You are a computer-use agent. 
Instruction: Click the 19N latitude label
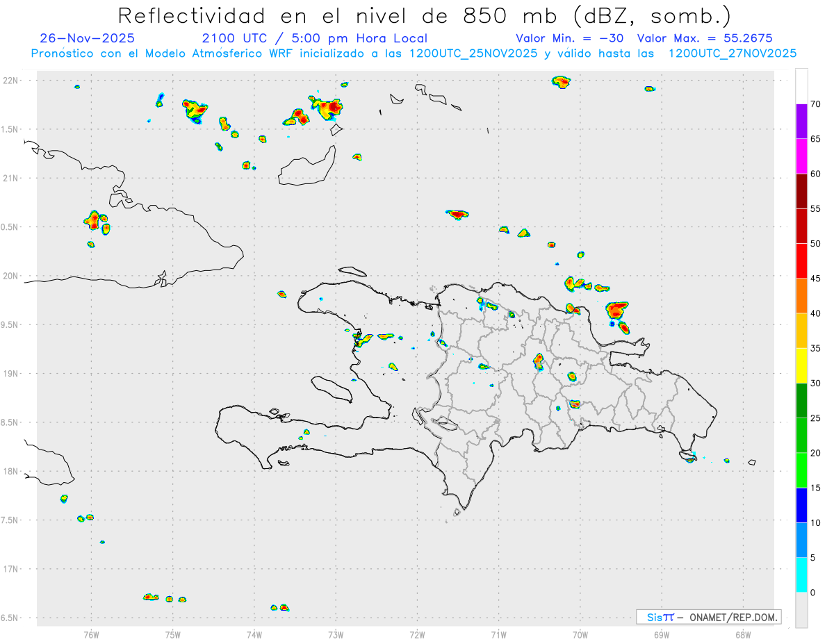(x=10, y=374)
